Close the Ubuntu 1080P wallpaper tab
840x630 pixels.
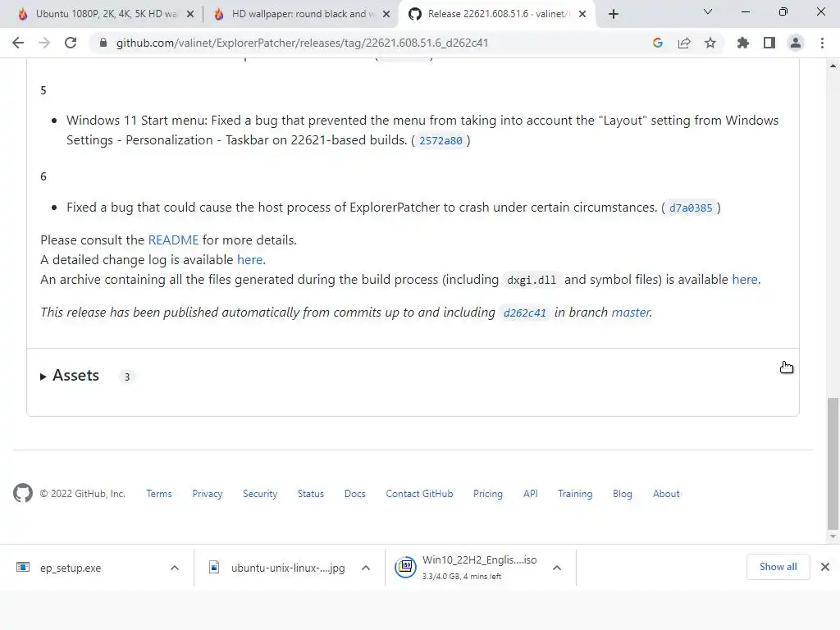tap(190, 15)
